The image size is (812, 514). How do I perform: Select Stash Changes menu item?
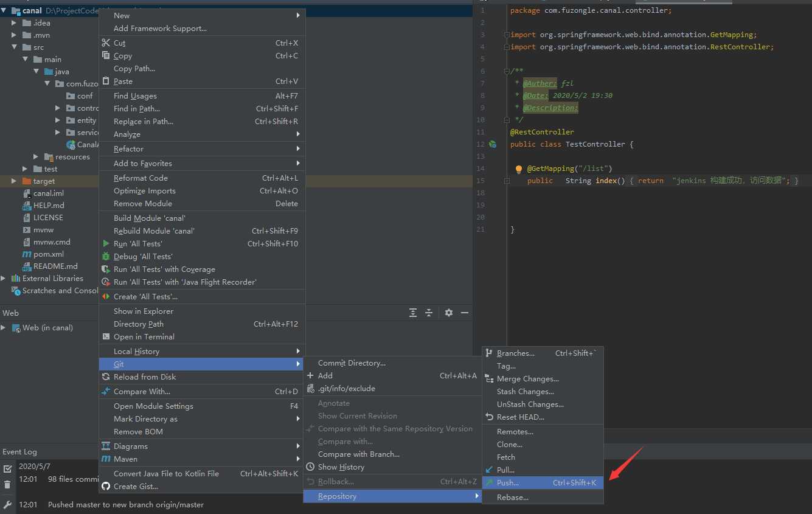[x=543, y=391]
